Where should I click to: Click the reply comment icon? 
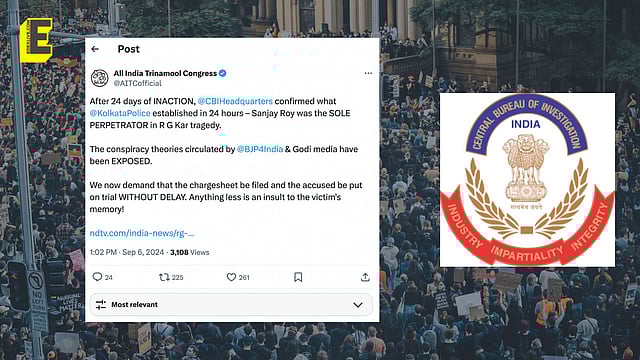[97, 277]
